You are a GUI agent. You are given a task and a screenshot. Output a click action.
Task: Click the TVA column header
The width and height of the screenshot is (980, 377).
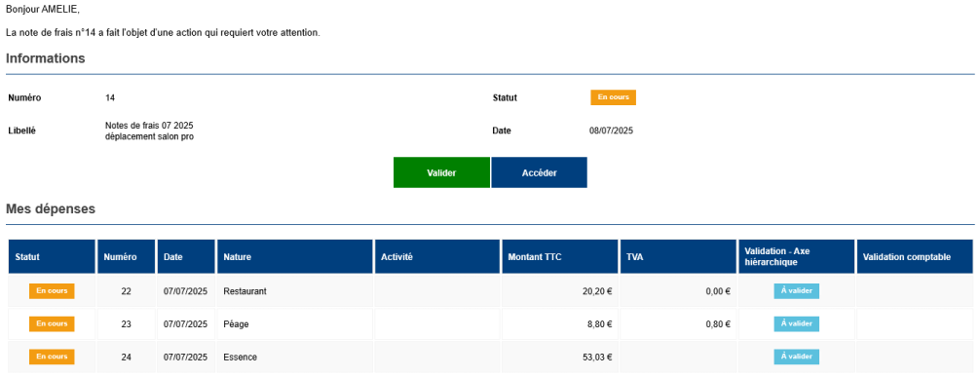coord(677,257)
